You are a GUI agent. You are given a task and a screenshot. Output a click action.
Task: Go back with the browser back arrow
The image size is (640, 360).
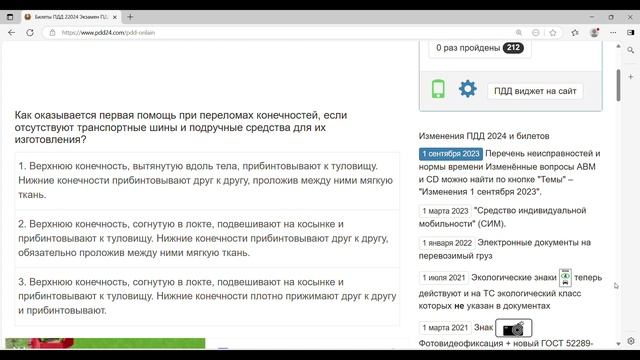click(x=11, y=33)
